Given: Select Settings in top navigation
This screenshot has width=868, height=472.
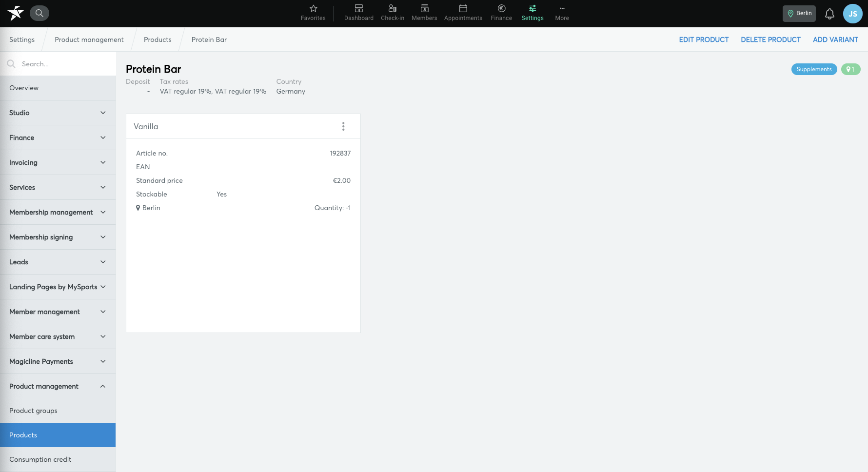Looking at the screenshot, I should click(533, 13).
